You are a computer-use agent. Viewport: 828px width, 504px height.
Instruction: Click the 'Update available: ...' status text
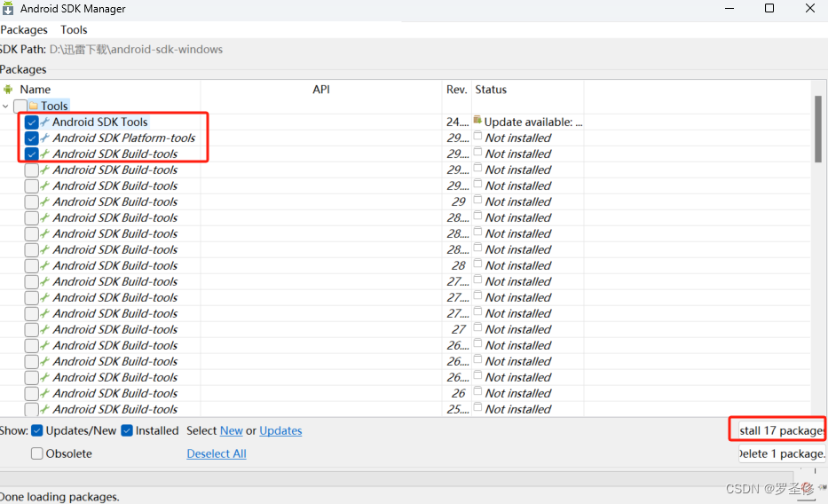click(533, 122)
